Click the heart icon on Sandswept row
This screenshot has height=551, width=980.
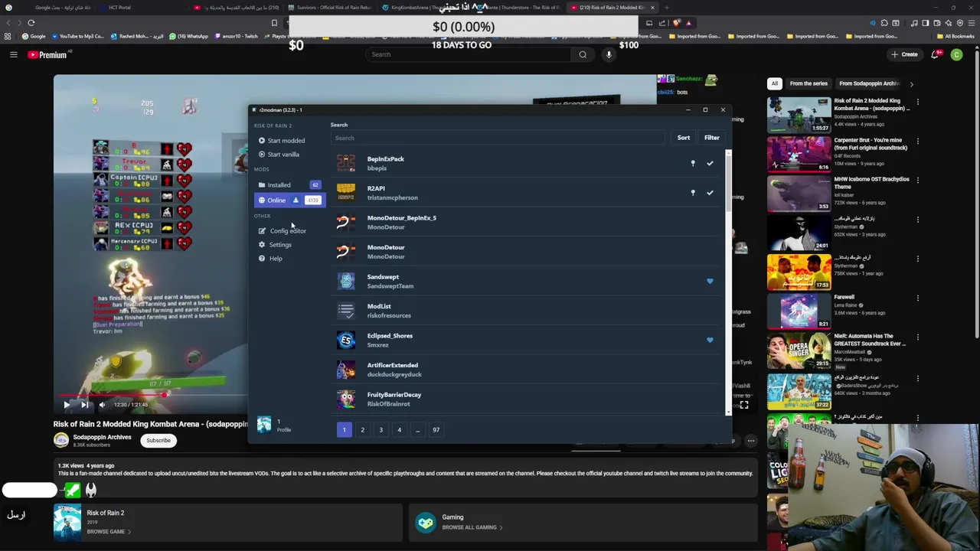710,281
